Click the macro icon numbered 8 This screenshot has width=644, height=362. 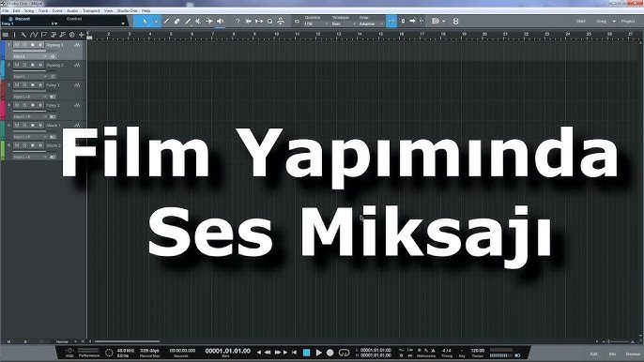click(455, 21)
